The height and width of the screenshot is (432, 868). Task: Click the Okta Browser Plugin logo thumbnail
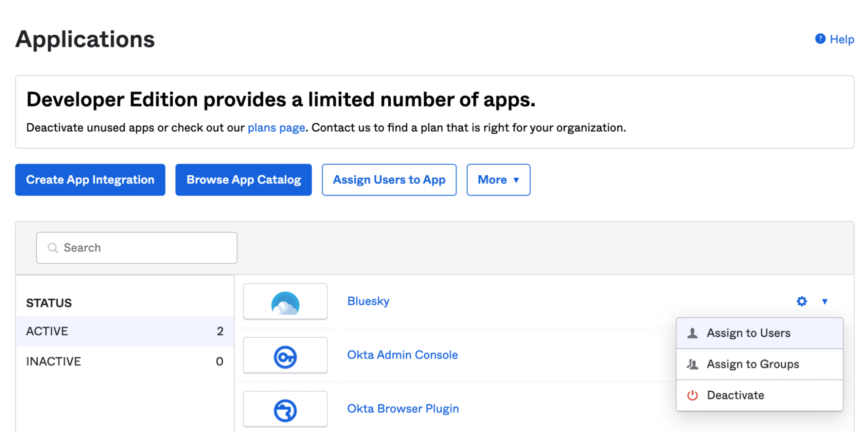(285, 409)
